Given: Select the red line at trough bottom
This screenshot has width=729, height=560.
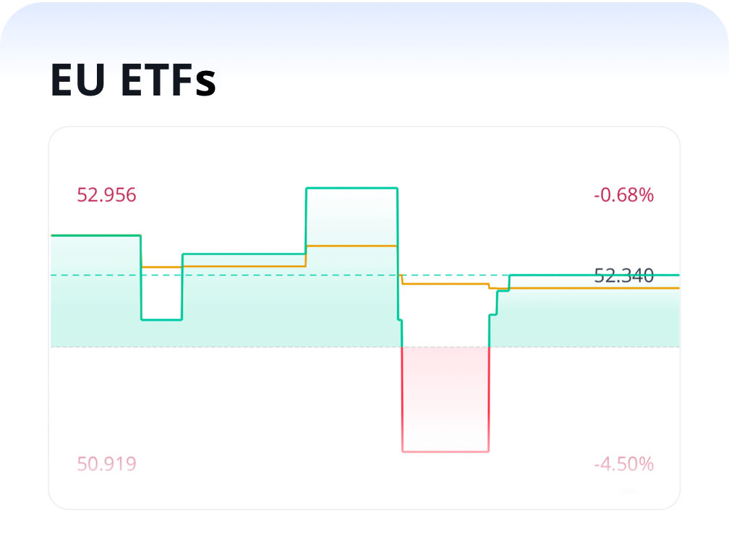Looking at the screenshot, I should click(x=445, y=451).
